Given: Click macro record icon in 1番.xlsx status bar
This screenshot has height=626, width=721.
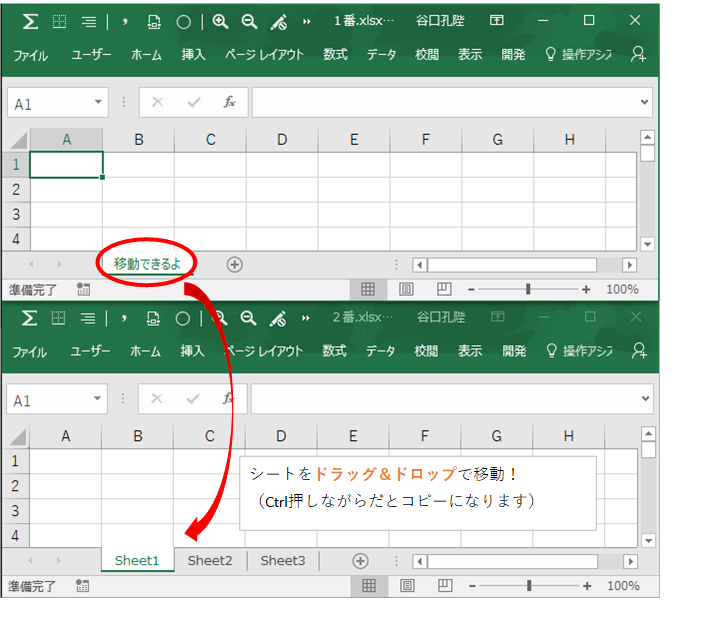Looking at the screenshot, I should pos(83,289).
